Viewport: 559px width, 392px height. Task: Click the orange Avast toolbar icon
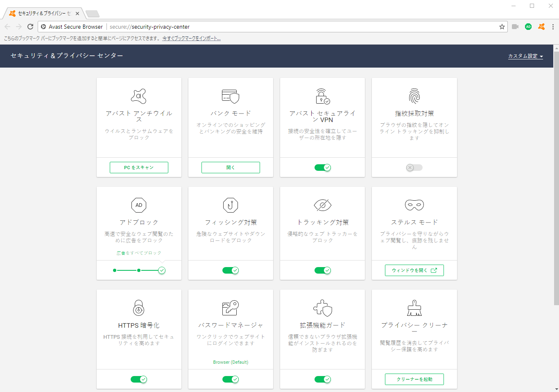click(x=541, y=27)
